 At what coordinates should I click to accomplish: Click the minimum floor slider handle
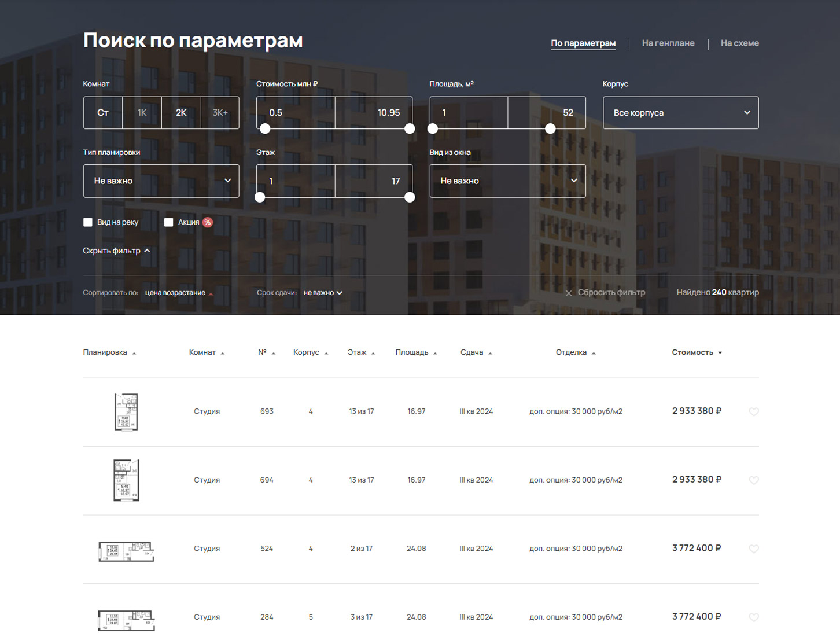260,197
